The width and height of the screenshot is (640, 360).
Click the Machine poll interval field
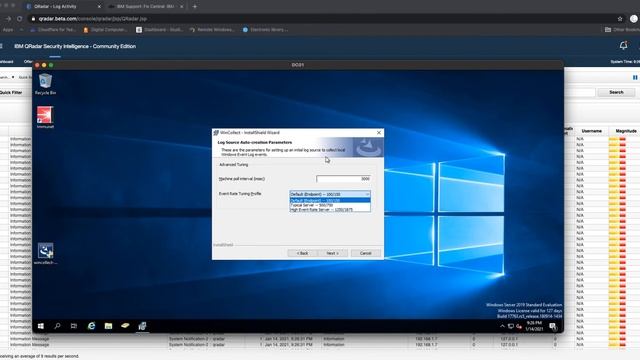pyautogui.click(x=343, y=179)
